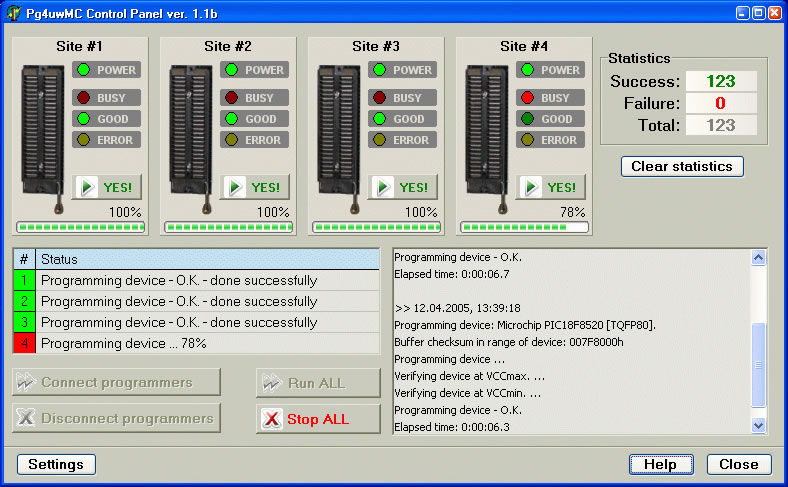Click the Site #4 GOOD LED indicator
Viewport: 788px width, 487px height.
tap(527, 119)
